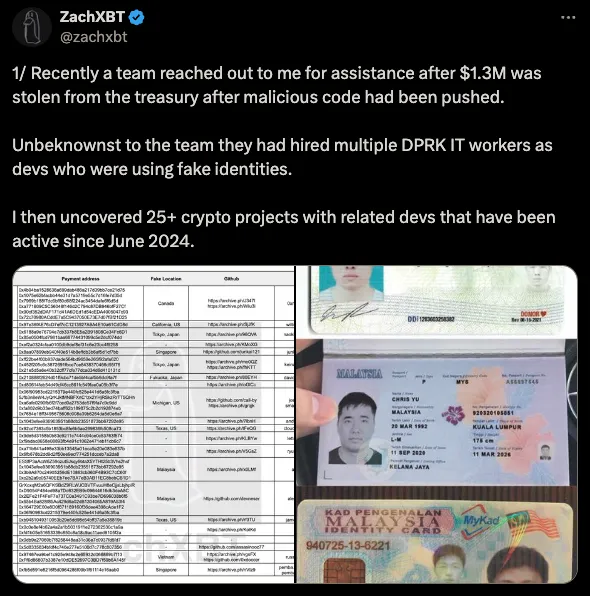Viewport: 590px width, 596px height.
Task: Click the 'Payment address' column header
Action: [x=80, y=279]
